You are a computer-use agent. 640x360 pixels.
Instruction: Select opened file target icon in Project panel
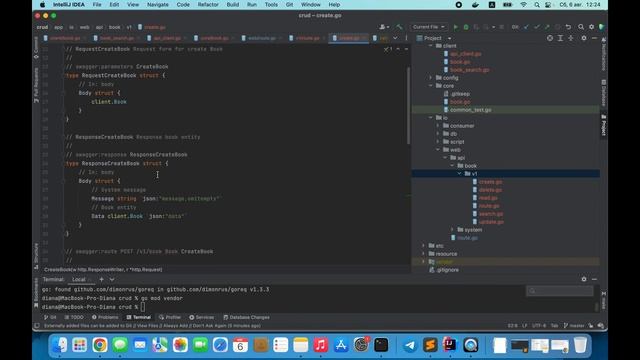pos(550,38)
